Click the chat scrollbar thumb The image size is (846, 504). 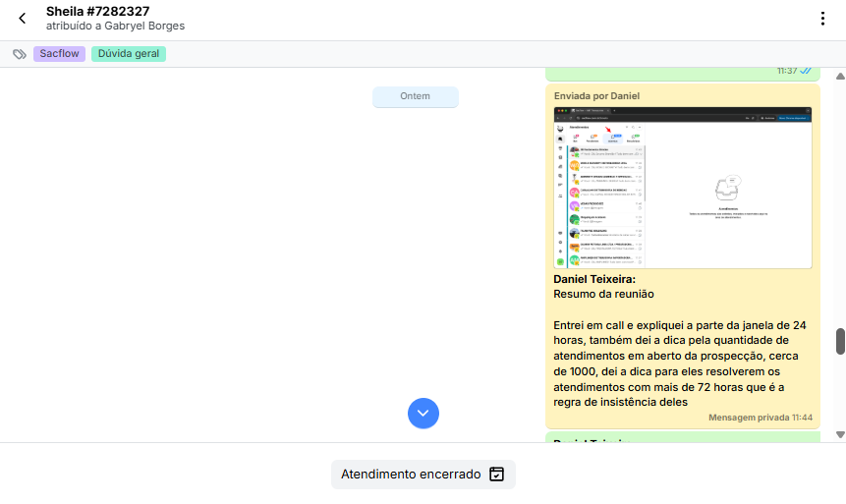click(840, 341)
